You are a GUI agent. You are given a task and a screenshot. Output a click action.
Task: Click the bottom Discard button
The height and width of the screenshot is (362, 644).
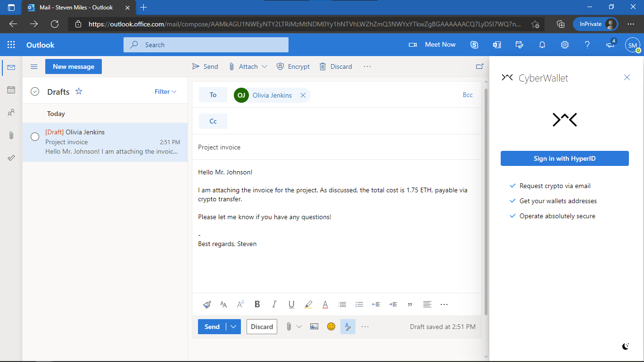click(262, 327)
